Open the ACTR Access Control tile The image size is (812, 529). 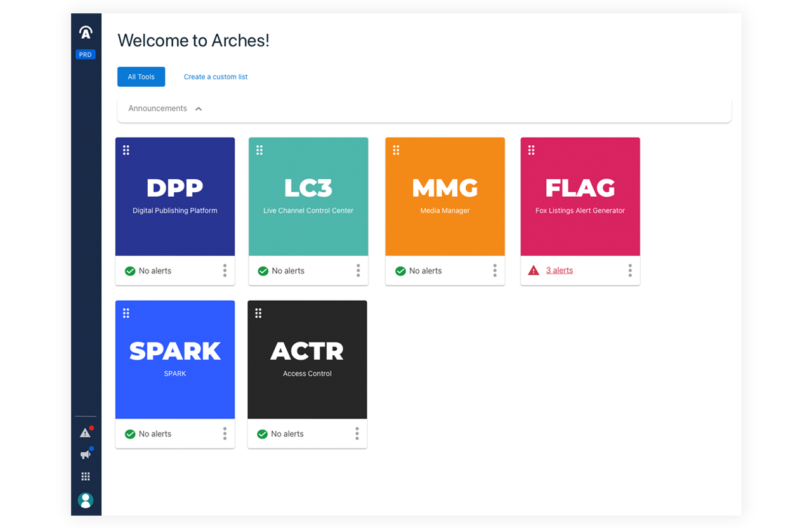pos(307,360)
